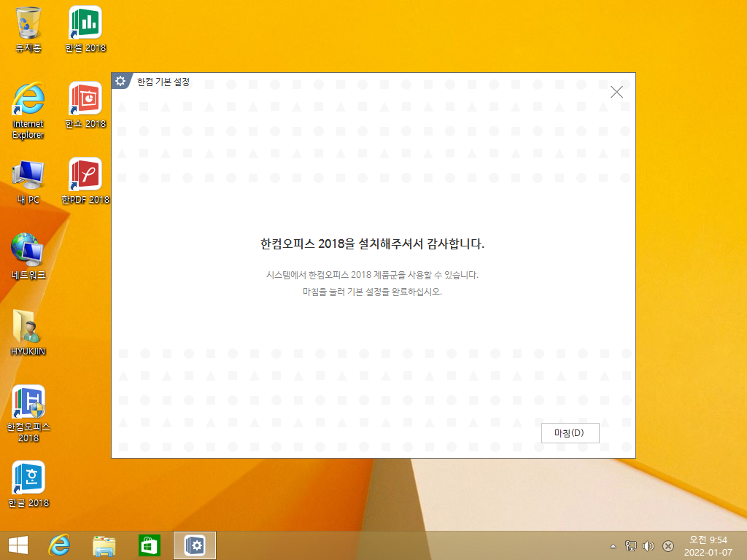Select the HYUKJIN user folder icon
747x560 pixels.
coord(28,332)
